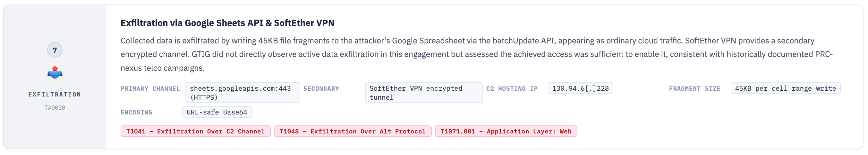868x155 pixels.
Task: Click the step number 7 badge
Action: [55, 50]
